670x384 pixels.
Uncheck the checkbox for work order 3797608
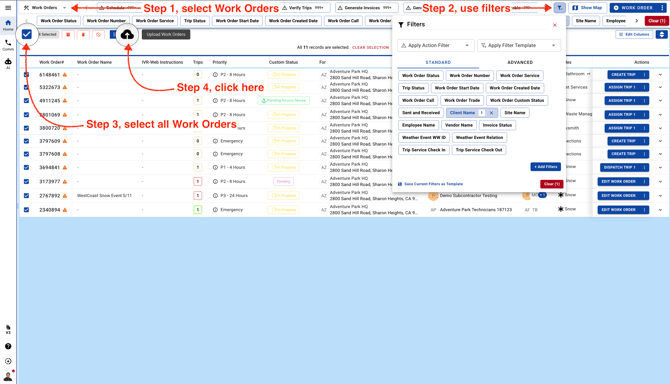26,154
